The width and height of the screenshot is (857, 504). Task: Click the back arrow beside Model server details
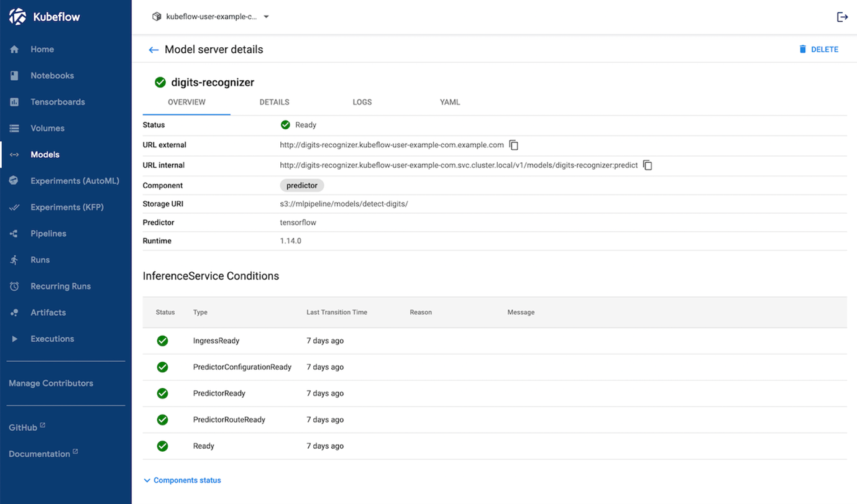[154, 50]
